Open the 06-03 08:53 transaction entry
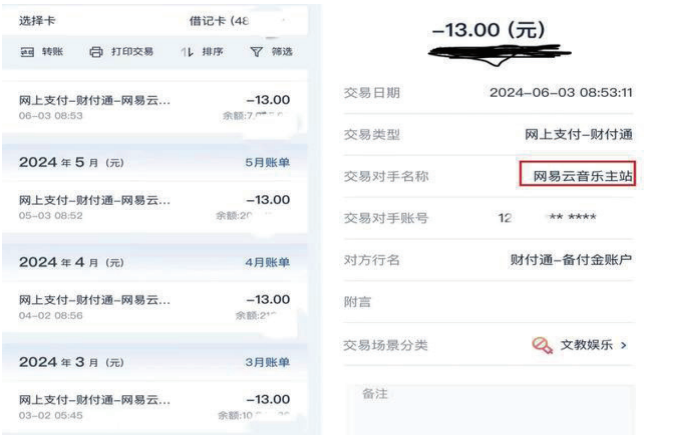This screenshot has height=435, width=674. (155, 107)
